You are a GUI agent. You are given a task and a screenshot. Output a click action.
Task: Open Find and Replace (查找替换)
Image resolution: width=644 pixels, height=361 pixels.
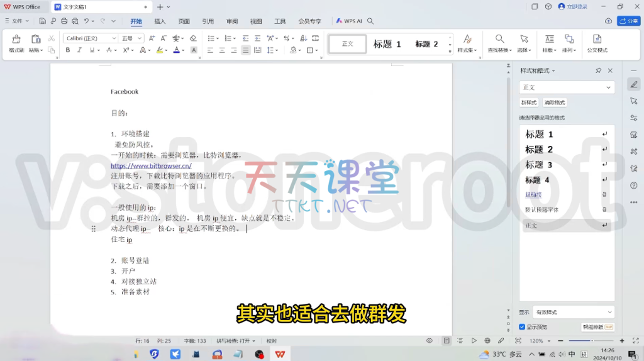(x=499, y=43)
